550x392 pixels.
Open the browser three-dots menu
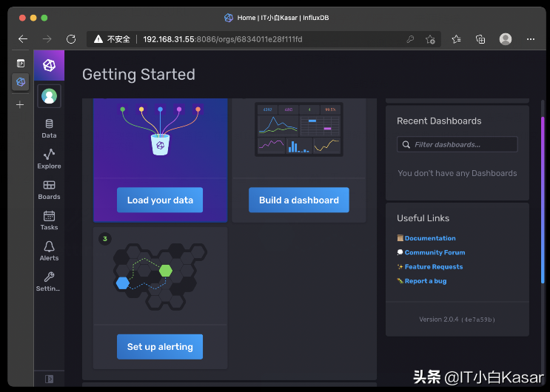click(531, 39)
